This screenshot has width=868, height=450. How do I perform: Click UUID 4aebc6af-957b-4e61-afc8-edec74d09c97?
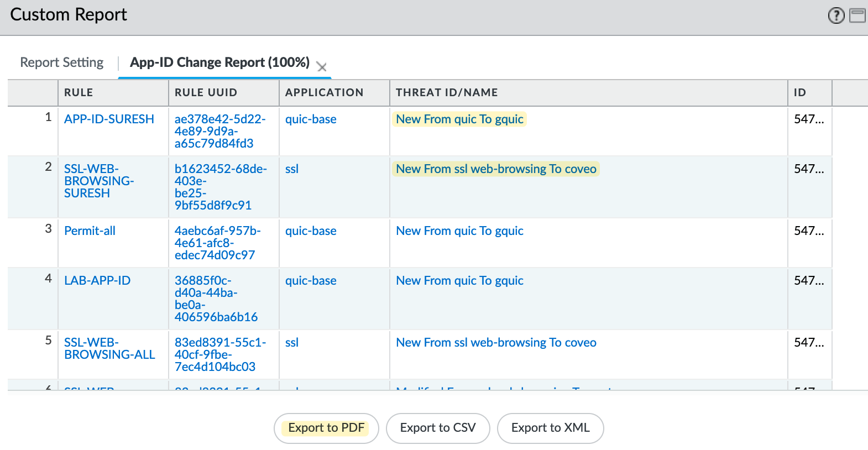click(x=217, y=243)
